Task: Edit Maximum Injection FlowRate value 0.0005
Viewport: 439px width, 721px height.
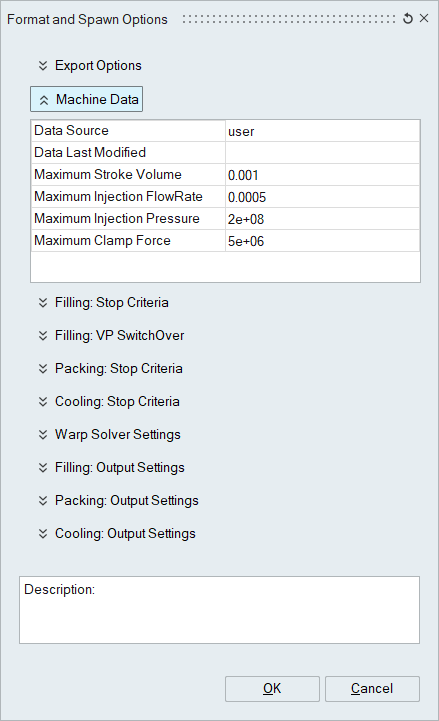Action: pyautogui.click(x=322, y=197)
